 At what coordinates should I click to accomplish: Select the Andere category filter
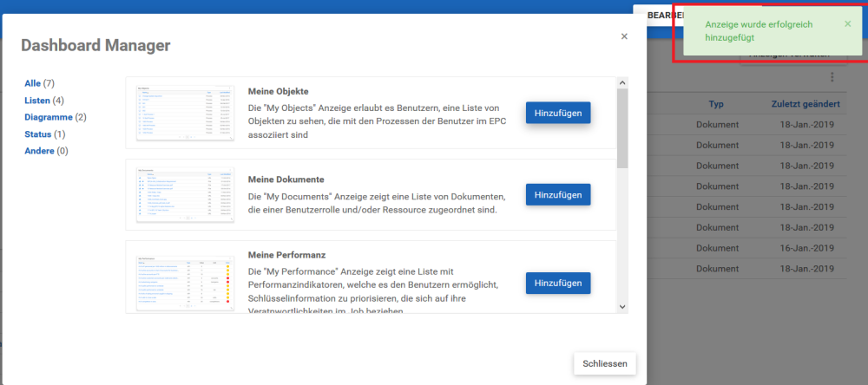point(39,151)
